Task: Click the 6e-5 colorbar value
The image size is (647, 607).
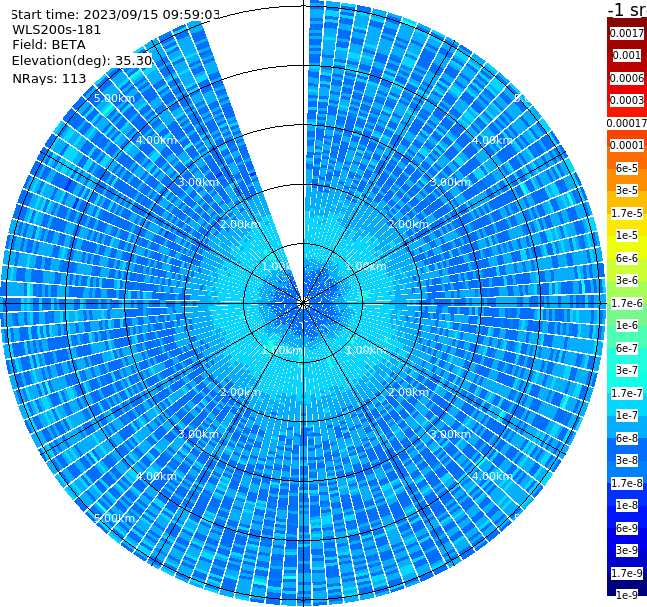Action: pos(627,168)
